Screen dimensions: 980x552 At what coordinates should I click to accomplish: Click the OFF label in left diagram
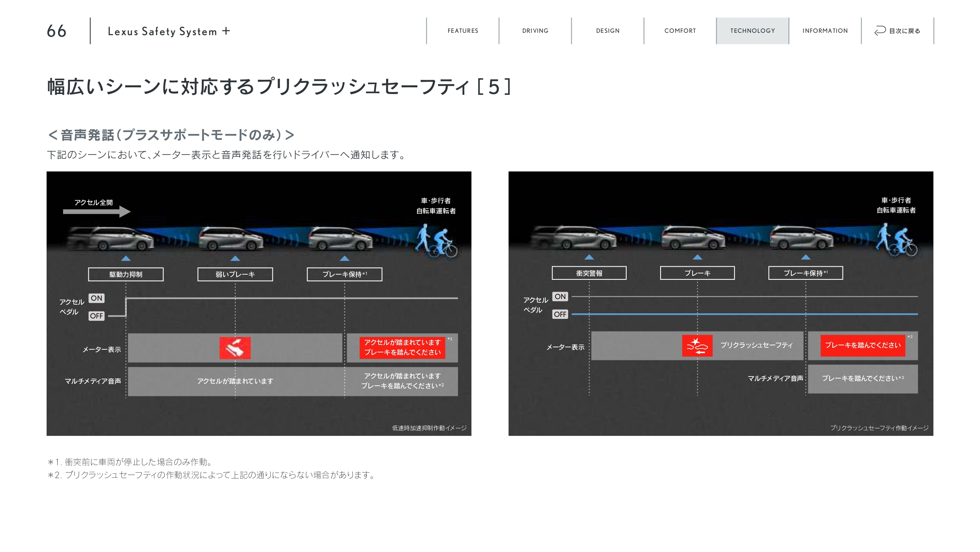click(x=96, y=316)
